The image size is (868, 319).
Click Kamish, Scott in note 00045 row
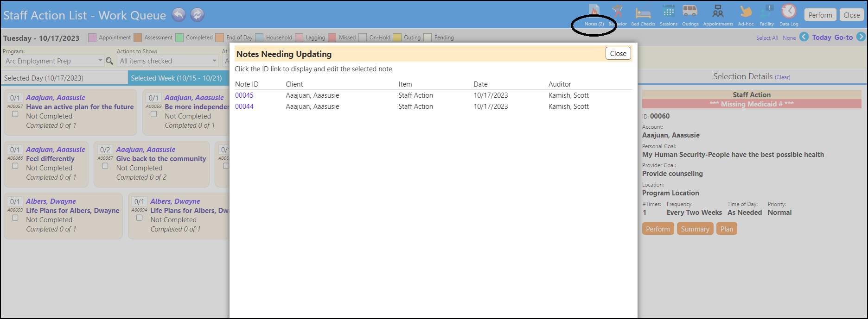pos(568,95)
